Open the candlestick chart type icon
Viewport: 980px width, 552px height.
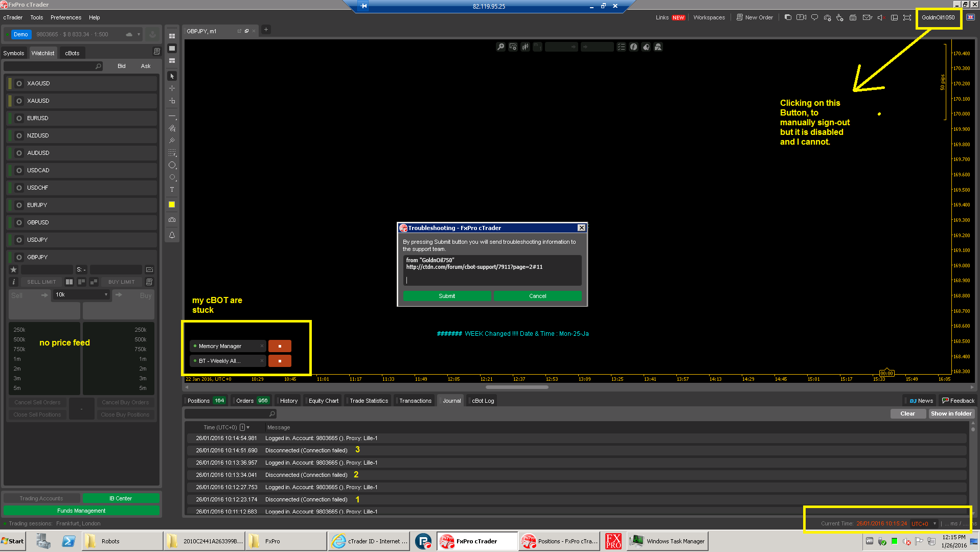(525, 47)
